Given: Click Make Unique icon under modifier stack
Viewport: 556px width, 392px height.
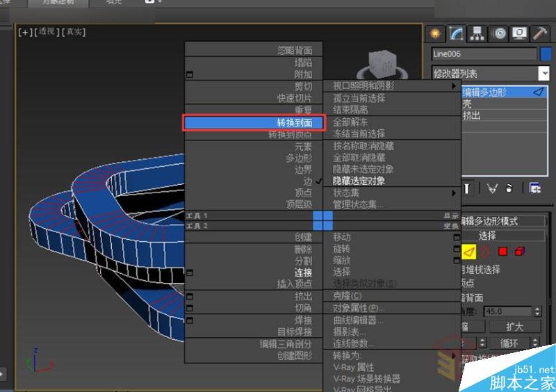Looking at the screenshot, I should (x=492, y=188).
